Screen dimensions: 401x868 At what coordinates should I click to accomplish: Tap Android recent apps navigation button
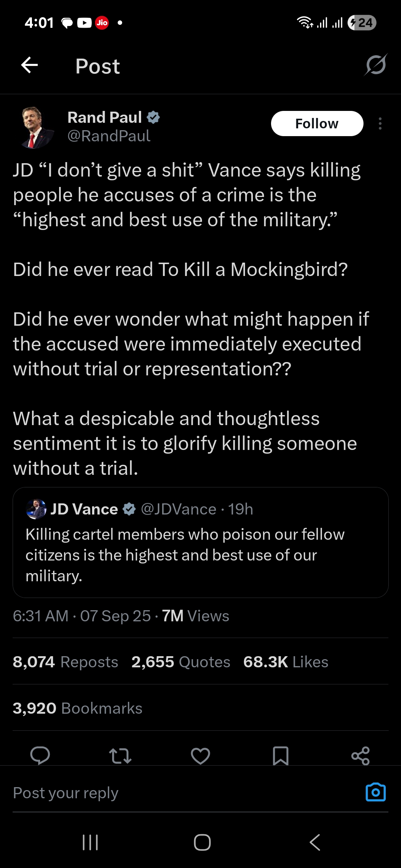tap(90, 842)
